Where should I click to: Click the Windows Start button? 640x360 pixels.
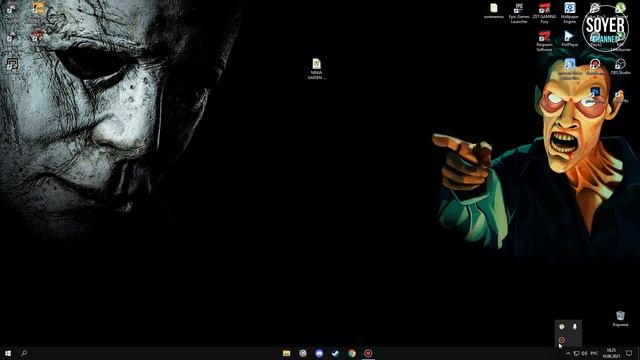click(8, 353)
